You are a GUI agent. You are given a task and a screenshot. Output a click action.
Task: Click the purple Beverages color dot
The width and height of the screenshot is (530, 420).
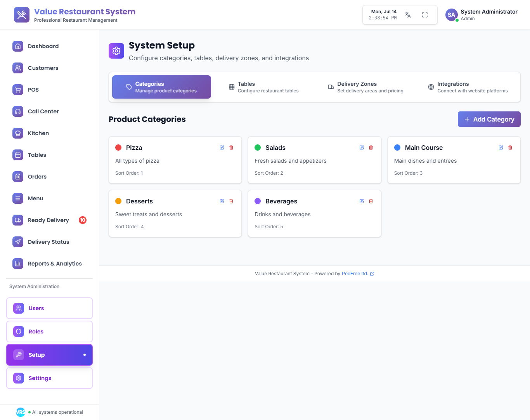pos(258,201)
